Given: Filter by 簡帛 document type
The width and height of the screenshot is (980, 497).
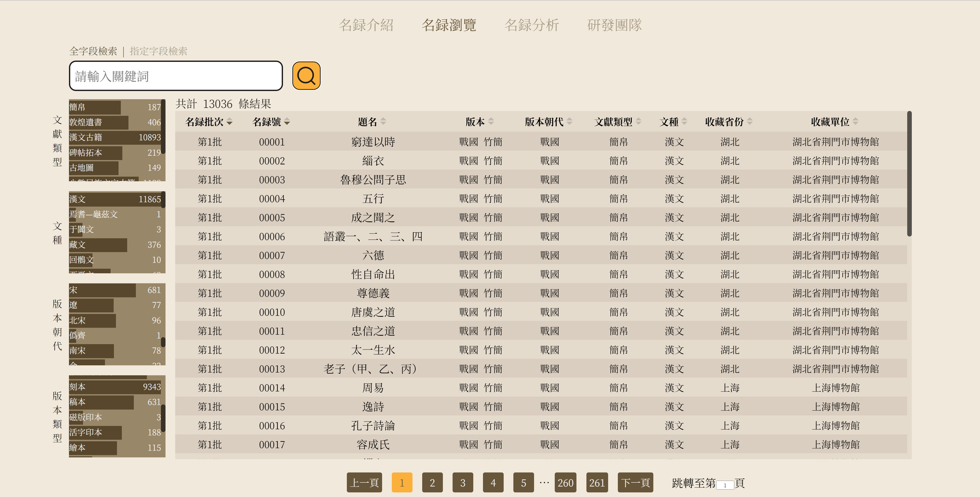Looking at the screenshot, I should click(x=115, y=107).
